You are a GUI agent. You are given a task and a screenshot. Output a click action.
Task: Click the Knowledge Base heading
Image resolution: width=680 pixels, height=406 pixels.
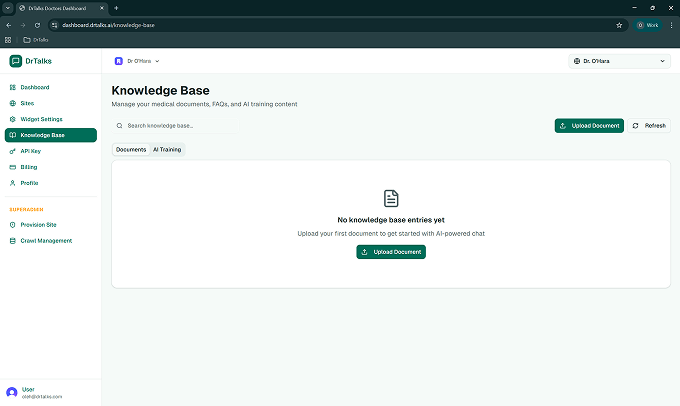click(x=160, y=90)
